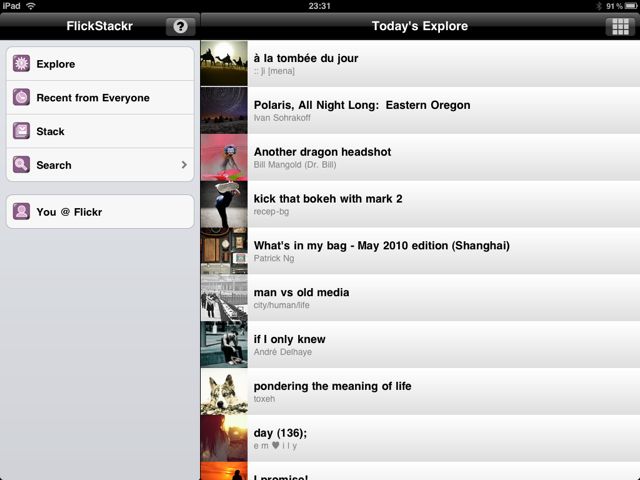Image resolution: width=640 pixels, height=480 pixels.
Task: Click author Bill Mangold (Dr. Bill)
Action: tap(295, 165)
